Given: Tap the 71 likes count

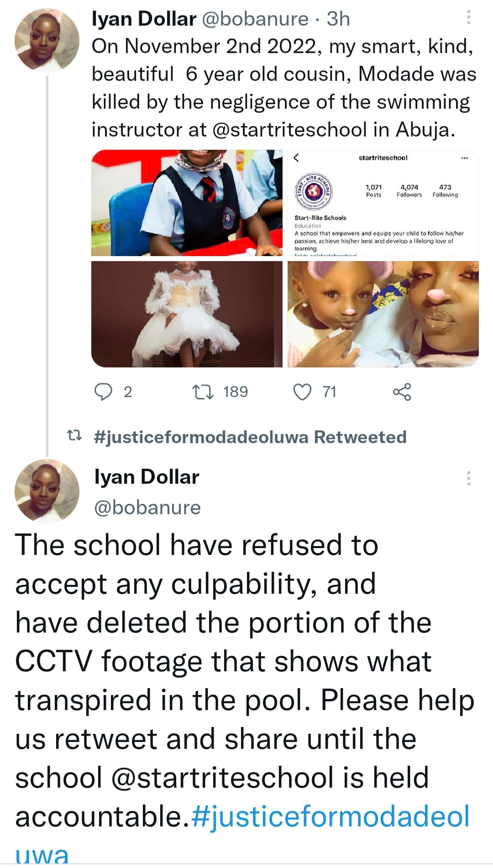Looking at the screenshot, I should 329,392.
